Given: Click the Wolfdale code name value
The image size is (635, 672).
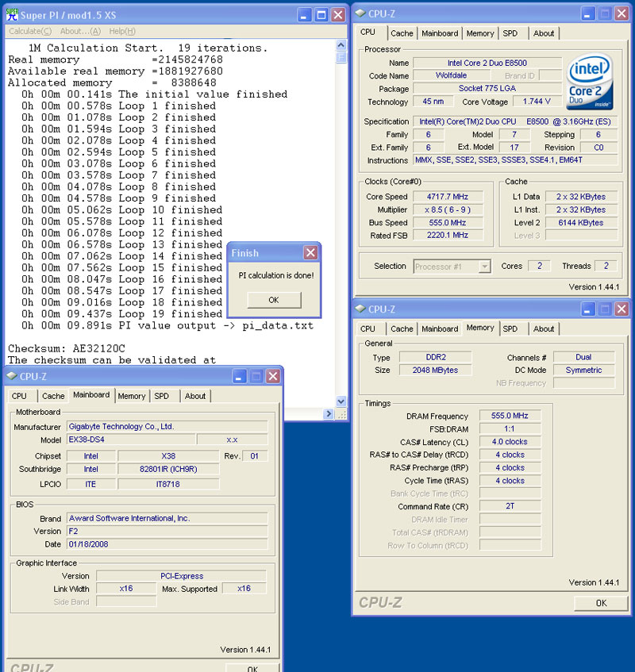Looking at the screenshot, I should pos(451,75).
